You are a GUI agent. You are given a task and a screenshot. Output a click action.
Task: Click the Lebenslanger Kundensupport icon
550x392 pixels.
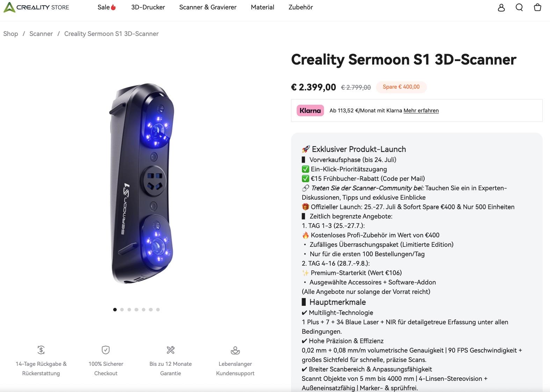235,350
